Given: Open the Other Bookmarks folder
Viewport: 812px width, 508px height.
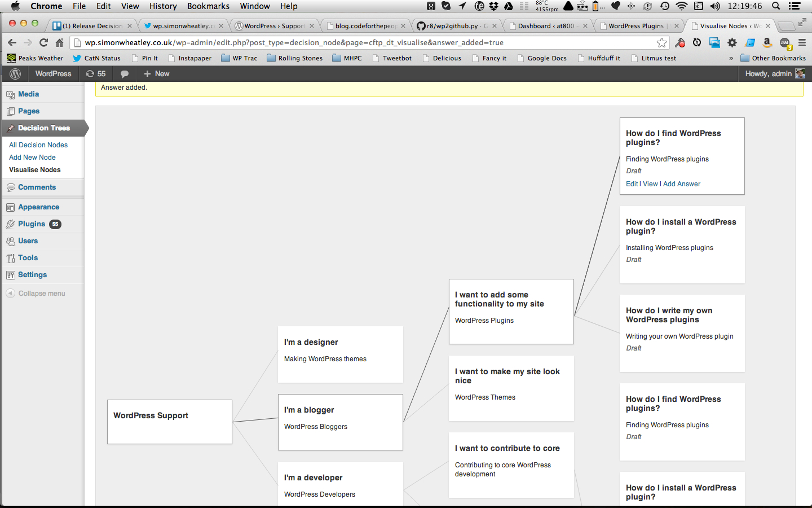Looking at the screenshot, I should 773,58.
